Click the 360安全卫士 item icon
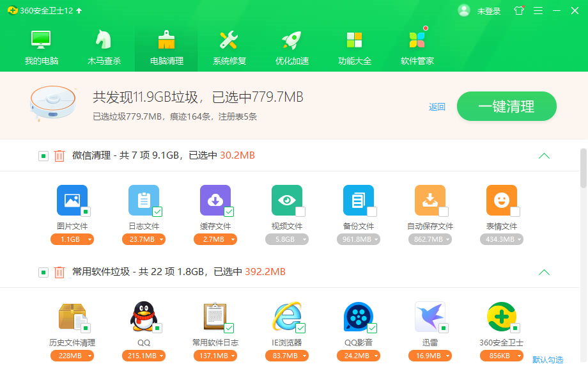Viewport: 588px width, 371px height. pyautogui.click(x=502, y=317)
